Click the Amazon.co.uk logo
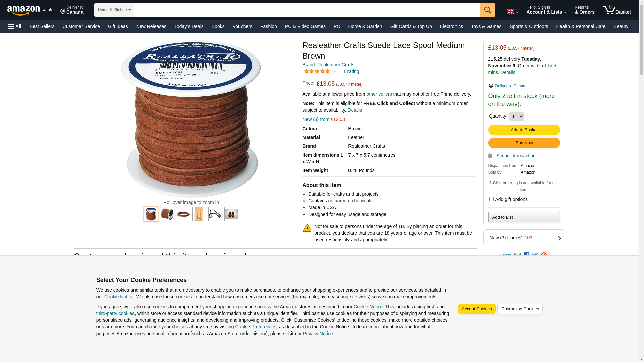644x362 pixels. (x=30, y=10)
